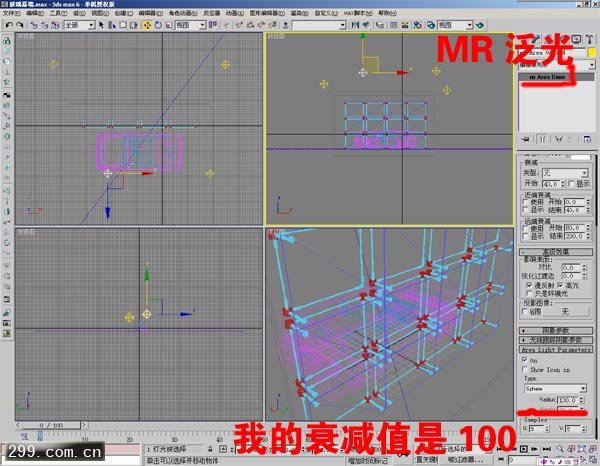Open the decay Type dropdown

click(565, 173)
